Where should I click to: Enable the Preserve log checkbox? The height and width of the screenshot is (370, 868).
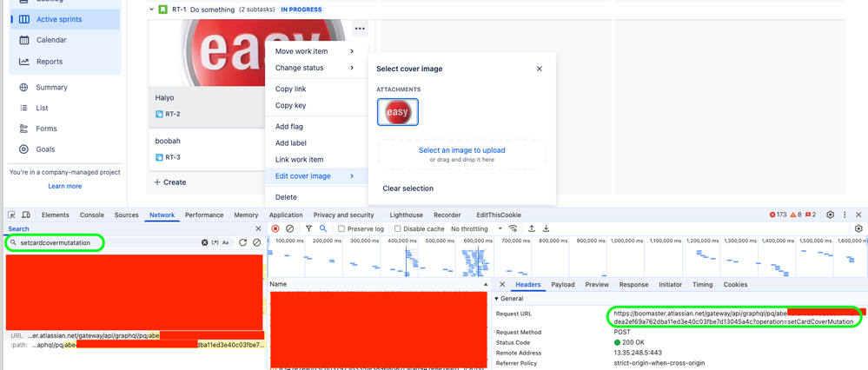[x=341, y=228]
